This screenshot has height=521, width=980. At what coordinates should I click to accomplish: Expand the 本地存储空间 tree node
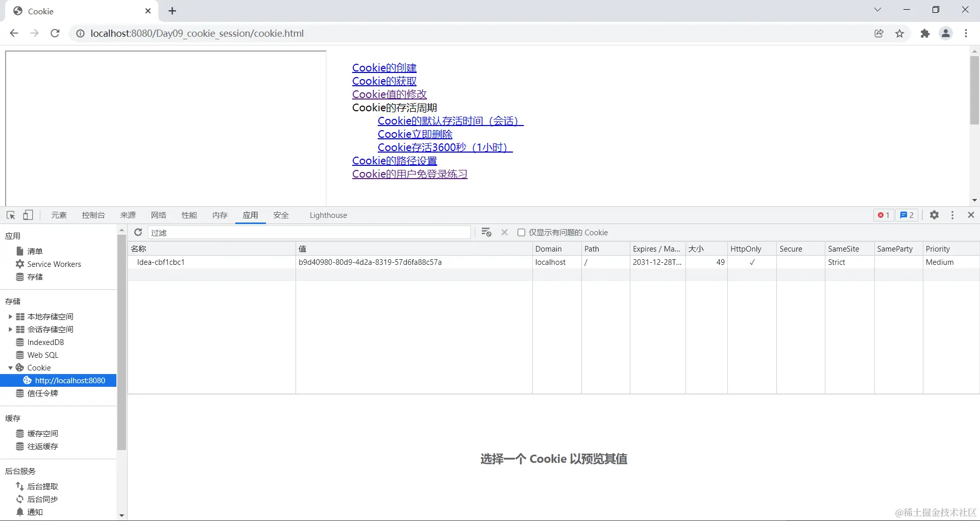10,316
